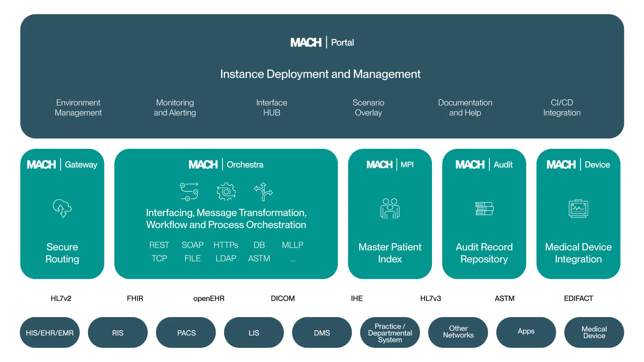Select the Apps pill
The width and height of the screenshot is (644, 362).
click(526, 333)
